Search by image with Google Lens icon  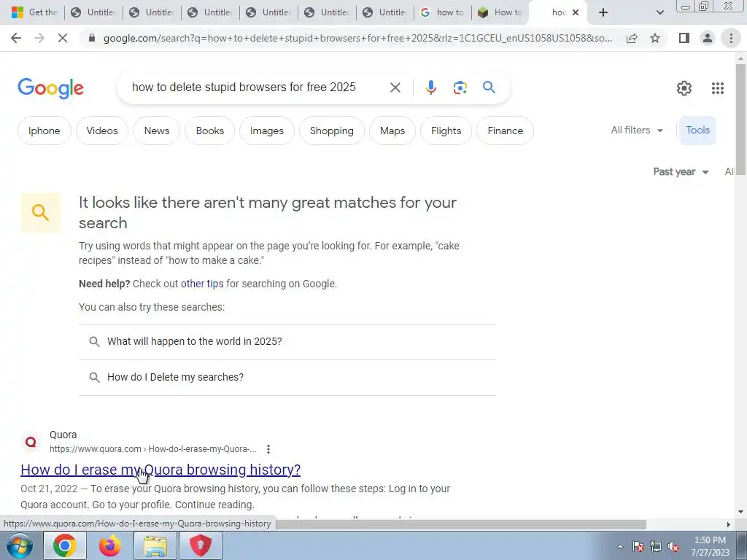coord(460,87)
